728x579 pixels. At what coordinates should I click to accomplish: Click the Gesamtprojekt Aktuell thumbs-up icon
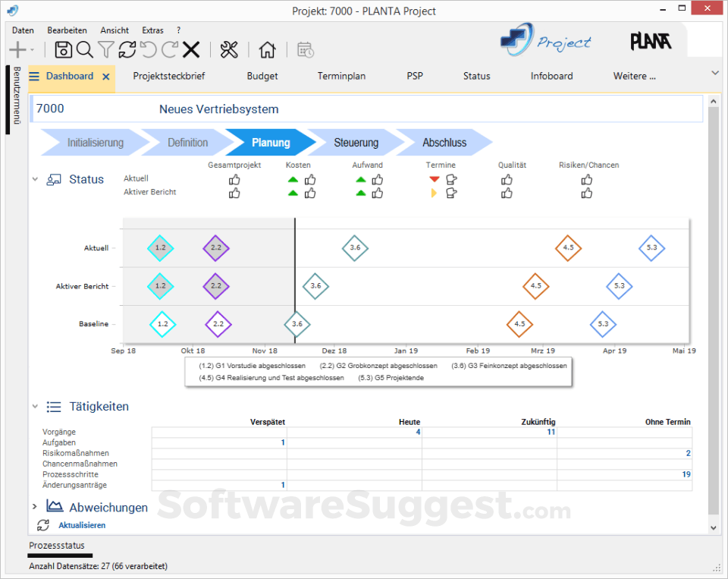point(234,179)
